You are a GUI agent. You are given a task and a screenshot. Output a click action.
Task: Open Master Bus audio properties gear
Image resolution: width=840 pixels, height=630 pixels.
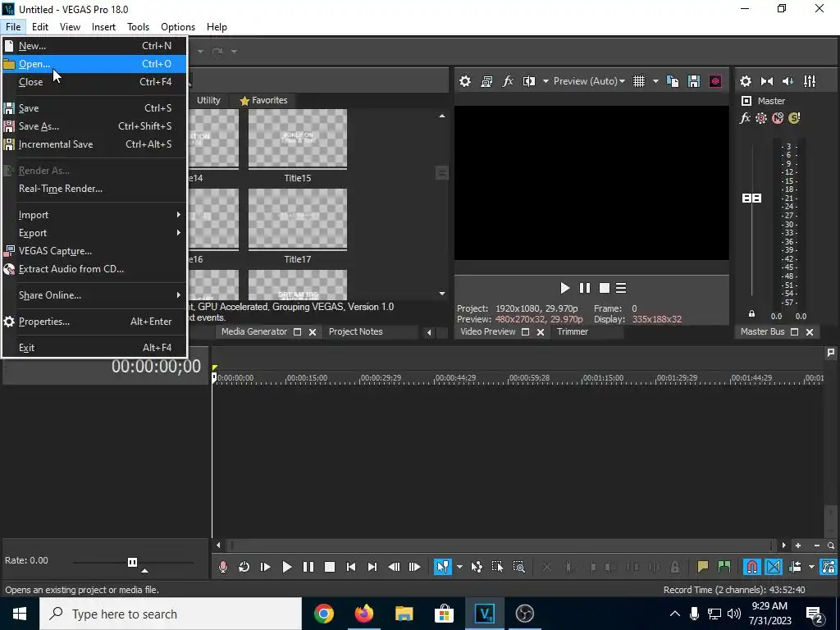coord(745,81)
